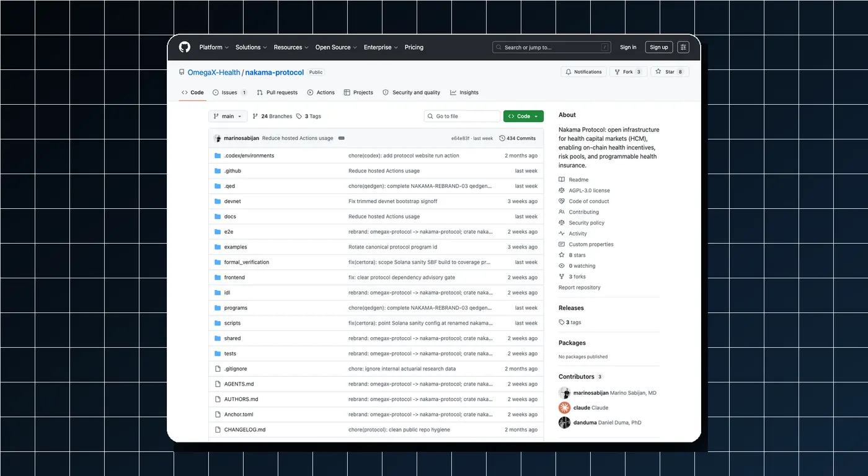Open the main branch dropdown
This screenshot has height=476, width=868.
click(228, 116)
